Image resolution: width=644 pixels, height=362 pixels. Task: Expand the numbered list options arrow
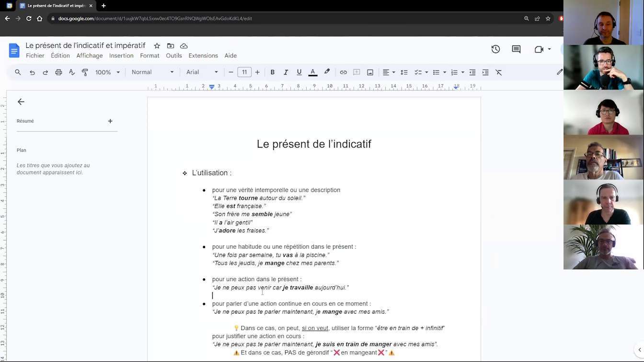pyautogui.click(x=462, y=72)
